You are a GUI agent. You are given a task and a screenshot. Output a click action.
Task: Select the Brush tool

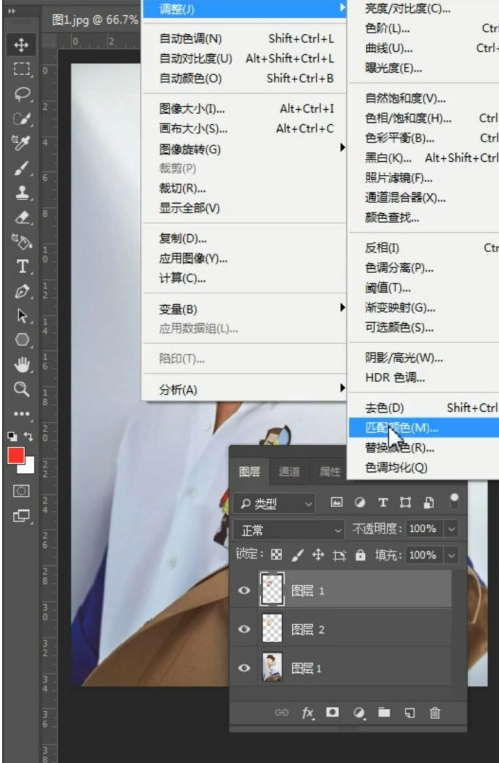pyautogui.click(x=21, y=168)
